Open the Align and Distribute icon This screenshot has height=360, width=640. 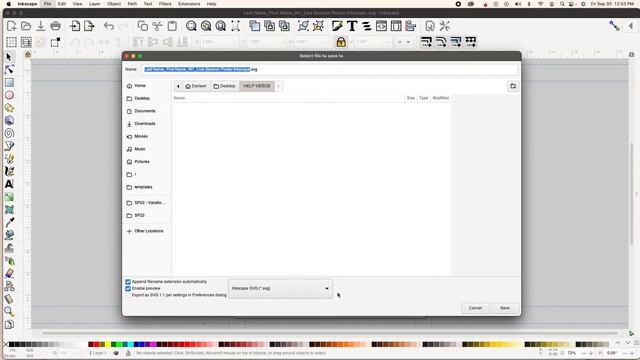(411, 26)
